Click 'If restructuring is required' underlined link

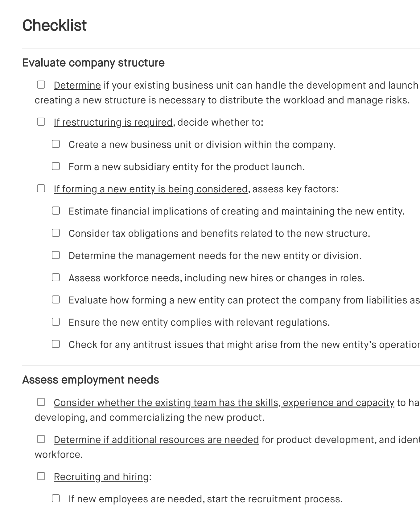[x=113, y=123]
